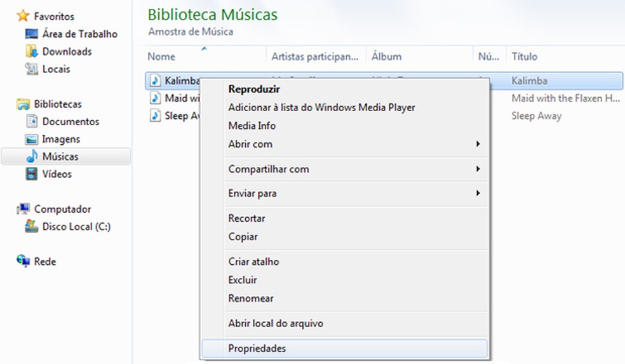Sort by the Nú... column header
This screenshot has height=364, width=625.
489,56
